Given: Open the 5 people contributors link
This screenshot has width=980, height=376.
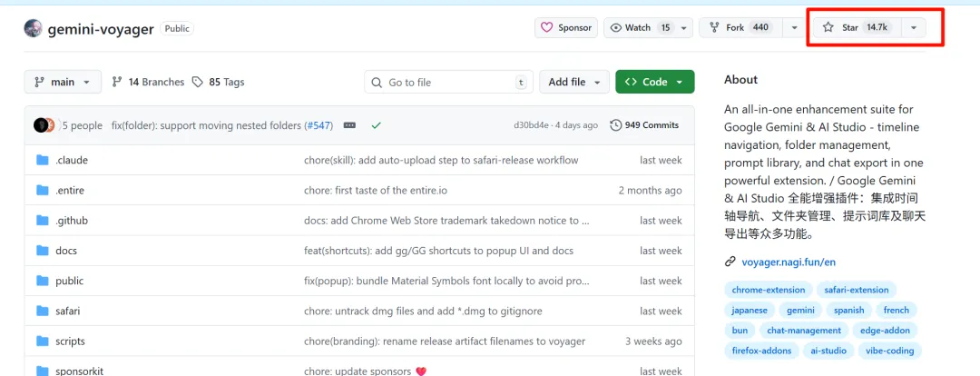Looking at the screenshot, I should coord(82,125).
